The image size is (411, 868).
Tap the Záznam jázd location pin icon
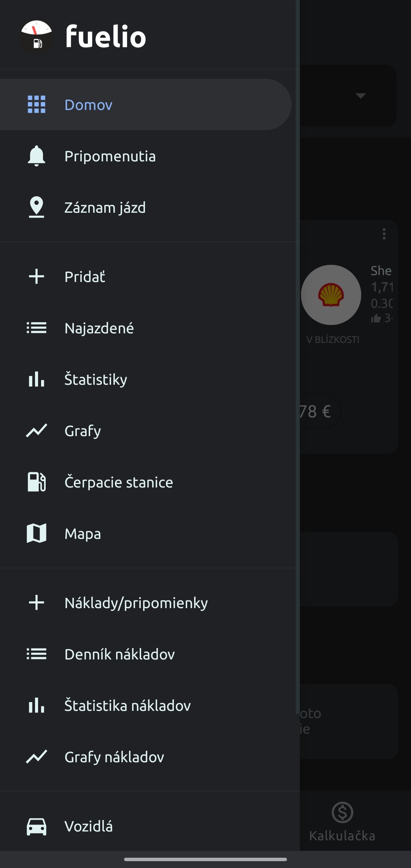coord(37,207)
